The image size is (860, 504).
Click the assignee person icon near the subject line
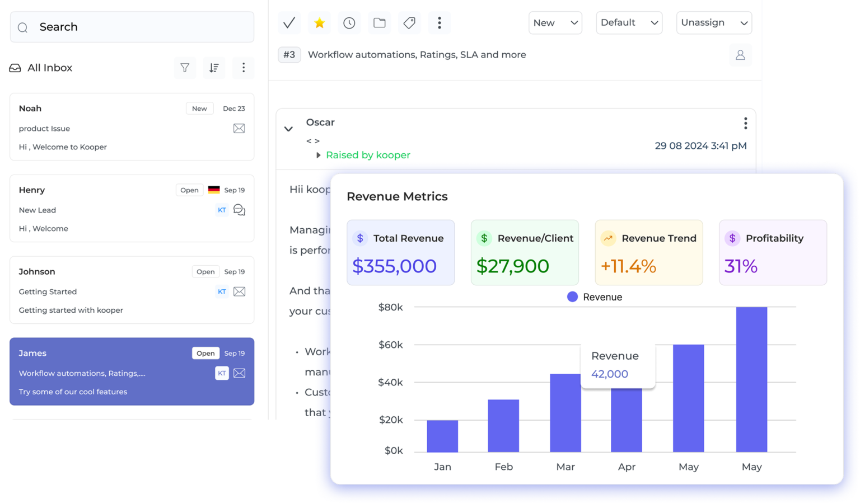click(x=740, y=55)
